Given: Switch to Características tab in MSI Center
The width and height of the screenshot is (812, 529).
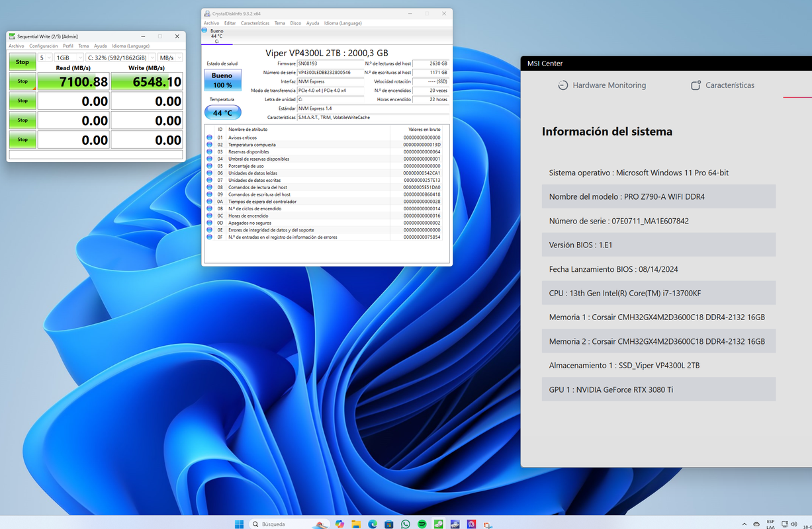Looking at the screenshot, I should [x=723, y=85].
